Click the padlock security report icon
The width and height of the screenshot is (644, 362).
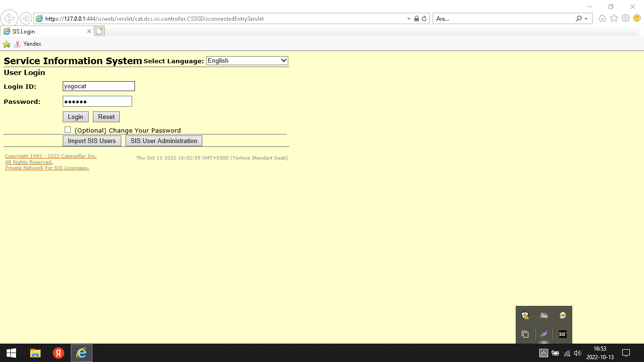point(416,19)
